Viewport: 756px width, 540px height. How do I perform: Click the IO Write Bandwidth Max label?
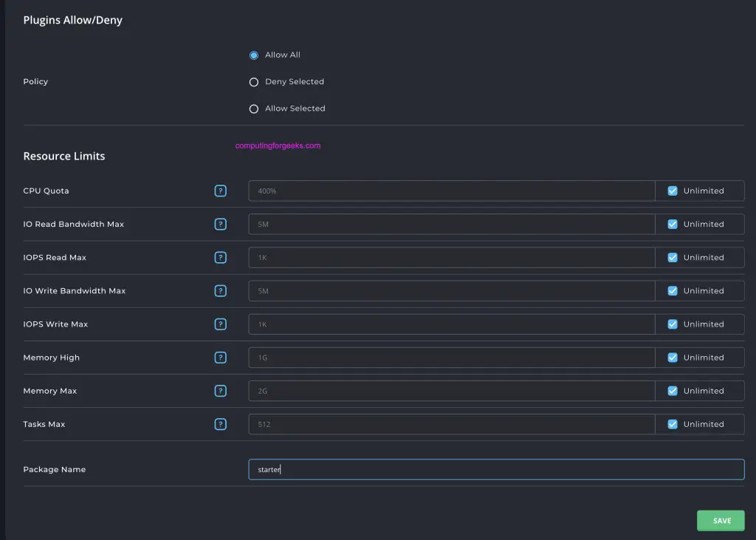click(x=75, y=290)
